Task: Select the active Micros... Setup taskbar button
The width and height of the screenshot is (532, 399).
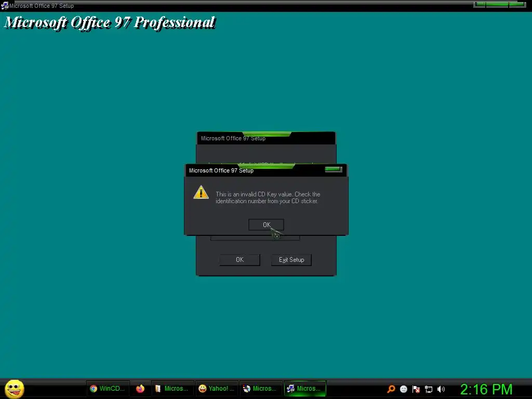Action: pyautogui.click(x=305, y=389)
